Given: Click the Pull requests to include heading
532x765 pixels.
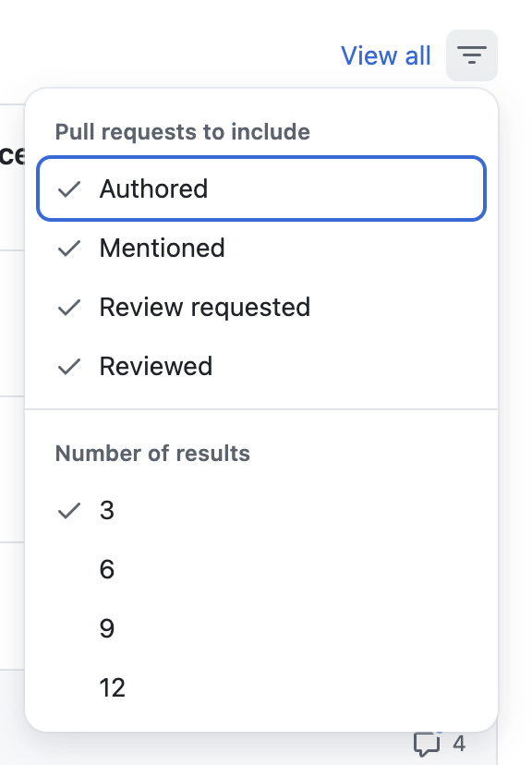Looking at the screenshot, I should point(182,132).
